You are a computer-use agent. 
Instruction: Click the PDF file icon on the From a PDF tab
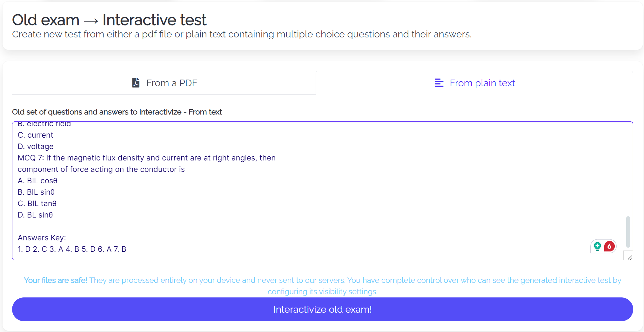[136, 83]
